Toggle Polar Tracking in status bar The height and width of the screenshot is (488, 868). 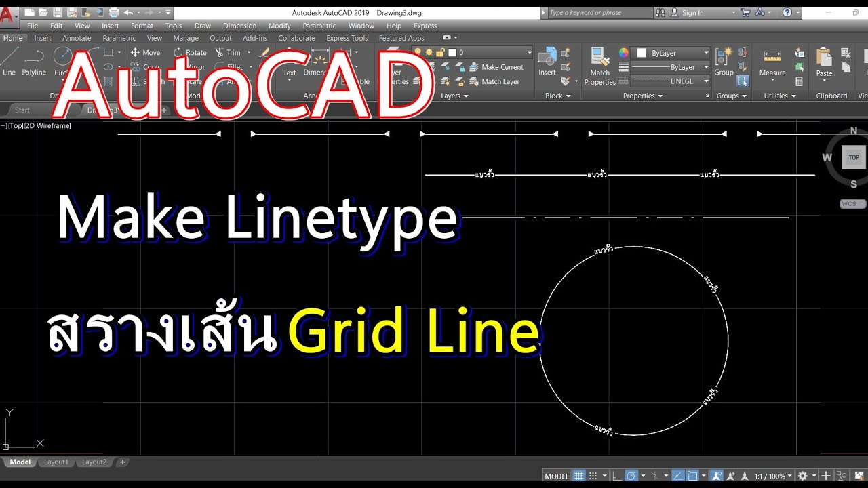(631, 476)
